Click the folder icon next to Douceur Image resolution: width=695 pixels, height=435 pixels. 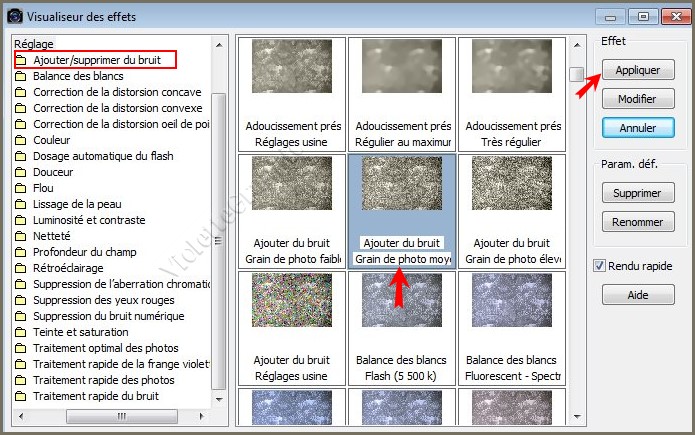[21, 172]
